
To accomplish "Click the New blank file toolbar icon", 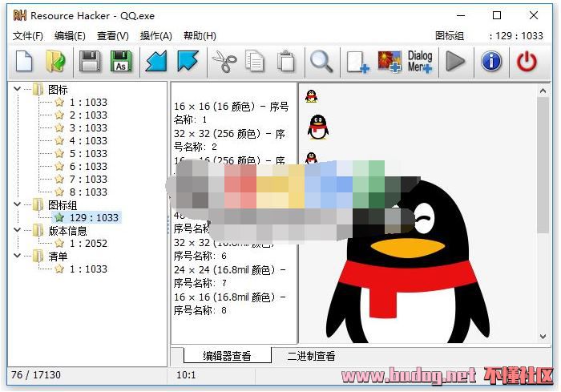I will coord(24,62).
